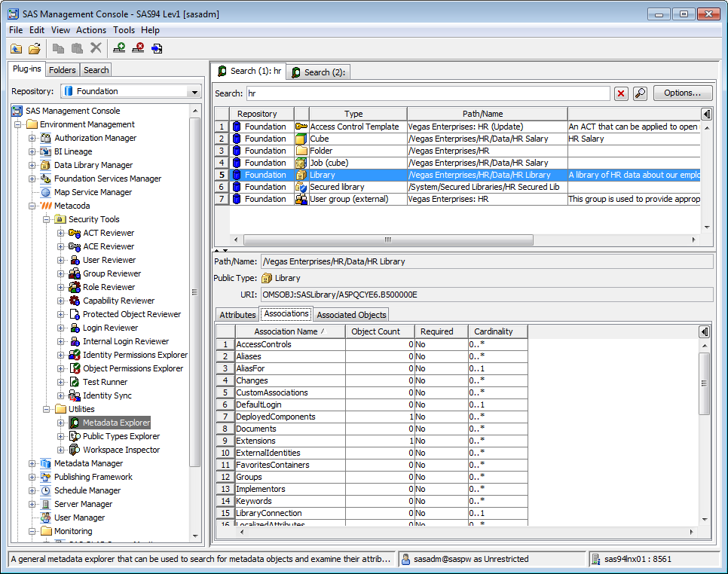Open the Repository Foundation dropdown

click(194, 91)
